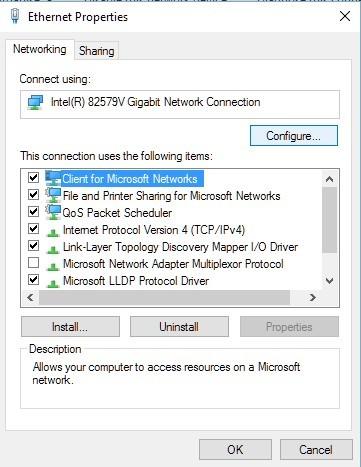The height and width of the screenshot is (467, 361).
Task: Close the Ethernet Properties dialog
Action: (x=345, y=16)
